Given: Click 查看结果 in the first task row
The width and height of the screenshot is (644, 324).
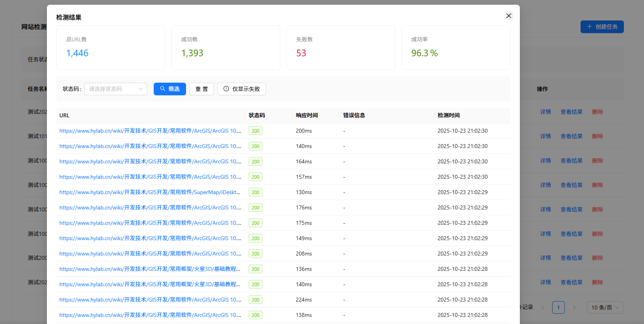Looking at the screenshot, I should coord(571,112).
